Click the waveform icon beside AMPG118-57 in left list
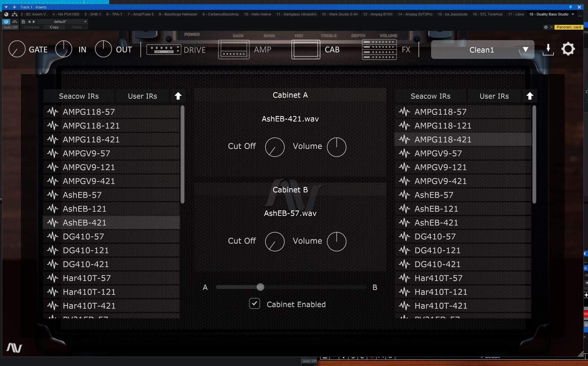This screenshot has height=366, width=588. click(x=53, y=112)
